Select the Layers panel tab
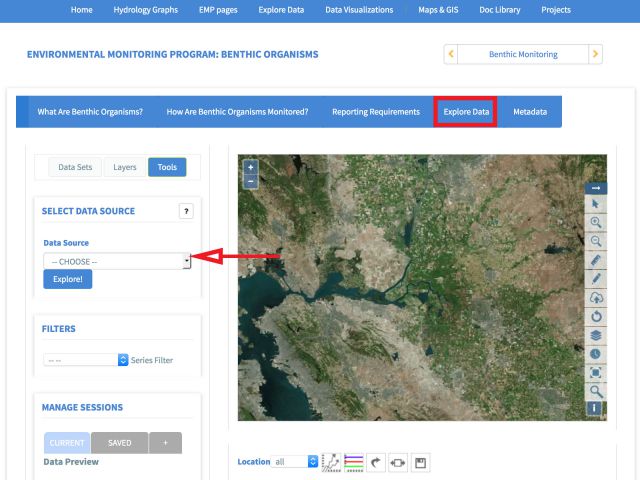 pos(124,167)
